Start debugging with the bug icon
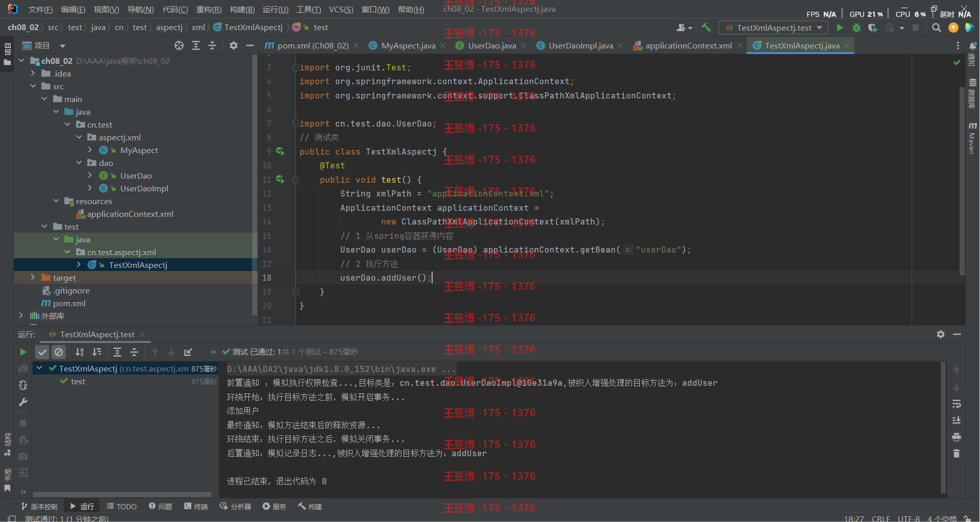This screenshot has width=980, height=522. tap(857, 28)
